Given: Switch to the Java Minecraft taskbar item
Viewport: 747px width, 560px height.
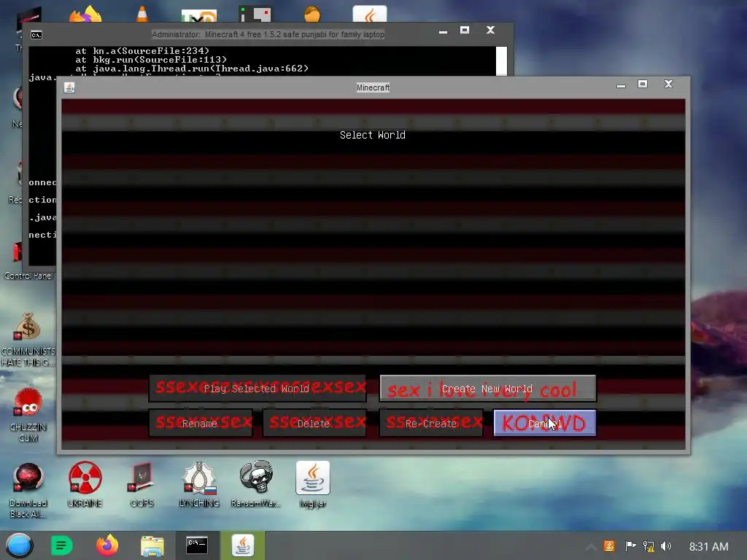Looking at the screenshot, I should pos(242,545).
